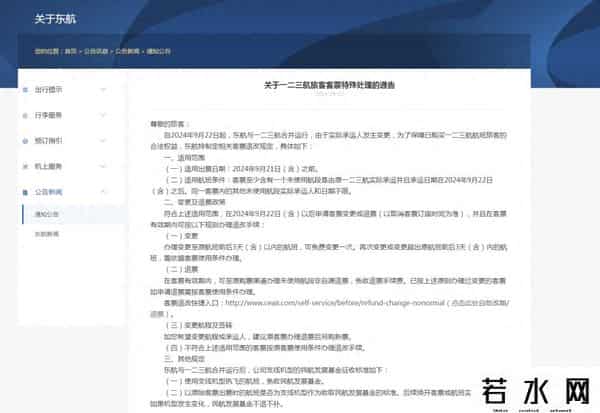This screenshot has width=600, height=413.
Task: Expand the 机上服务 chevron
Action: point(103,166)
